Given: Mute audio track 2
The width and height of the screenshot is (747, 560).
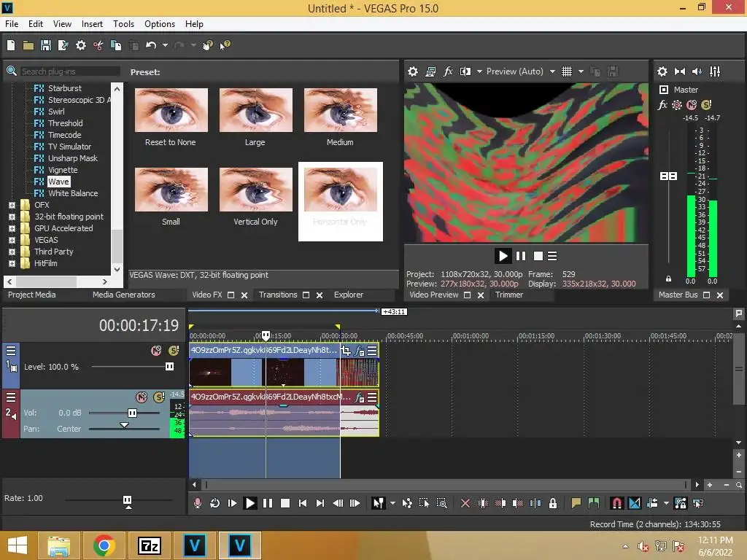Looking at the screenshot, I should [142, 397].
